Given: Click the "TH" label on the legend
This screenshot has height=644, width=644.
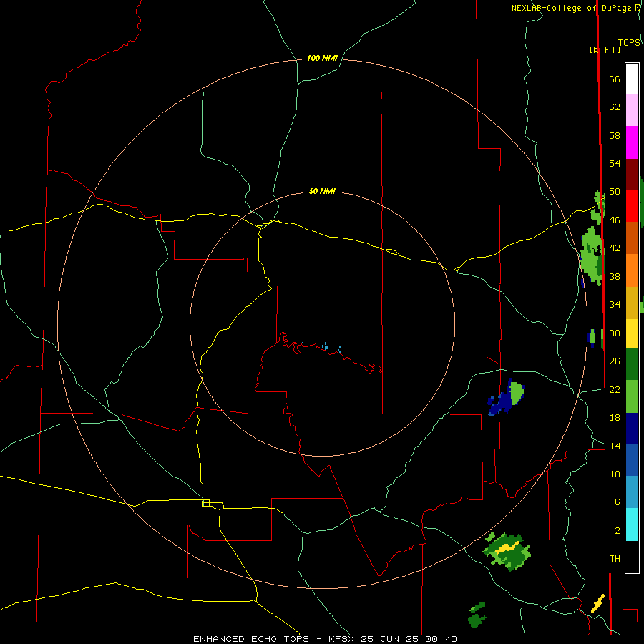Looking at the screenshot, I should [615, 559].
